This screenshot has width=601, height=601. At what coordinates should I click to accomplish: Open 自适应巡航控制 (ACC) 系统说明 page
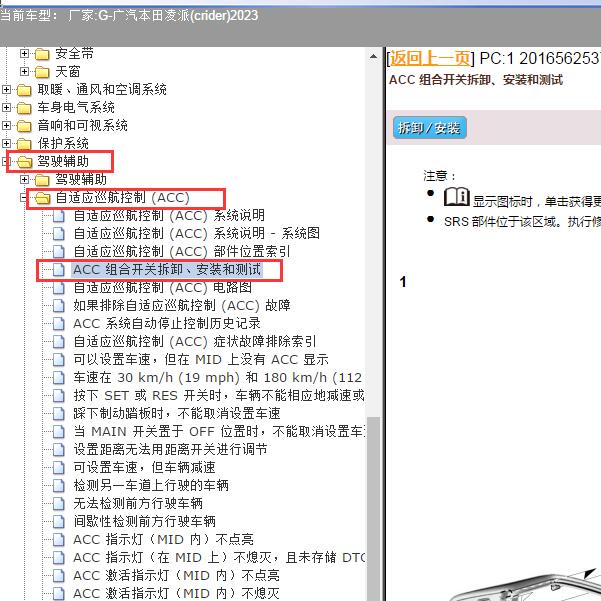click(x=169, y=215)
